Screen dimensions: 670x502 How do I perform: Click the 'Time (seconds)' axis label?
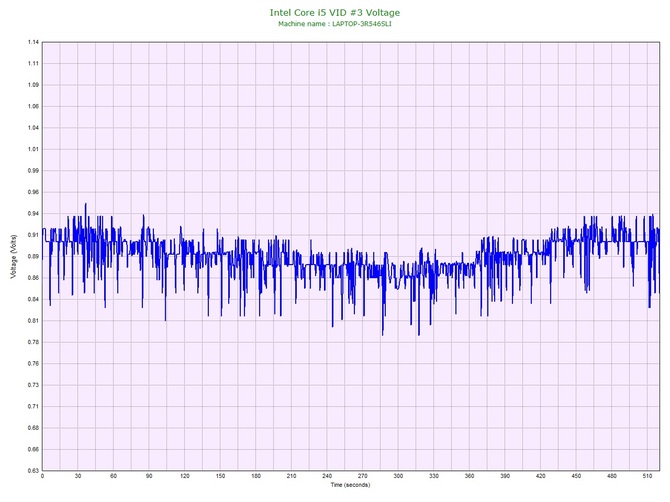350,485
